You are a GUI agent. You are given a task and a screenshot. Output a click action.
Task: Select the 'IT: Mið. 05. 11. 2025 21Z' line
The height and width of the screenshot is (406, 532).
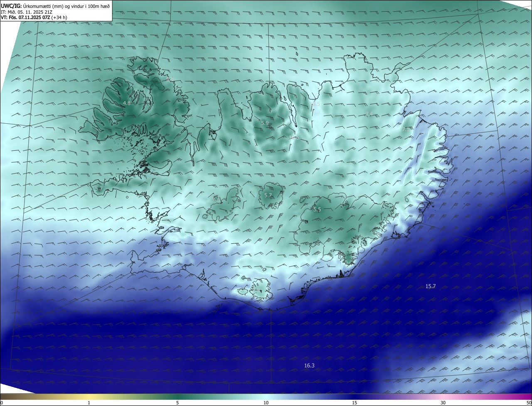[27, 12]
